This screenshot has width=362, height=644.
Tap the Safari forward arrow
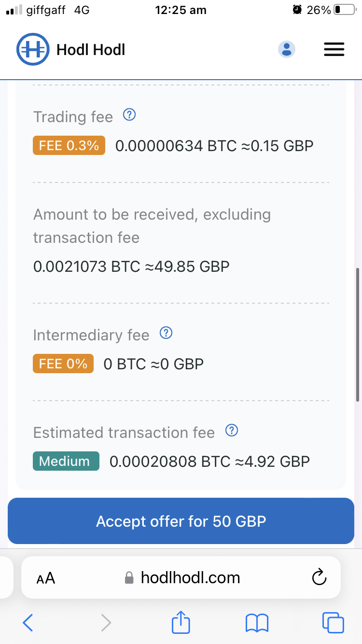click(106, 622)
